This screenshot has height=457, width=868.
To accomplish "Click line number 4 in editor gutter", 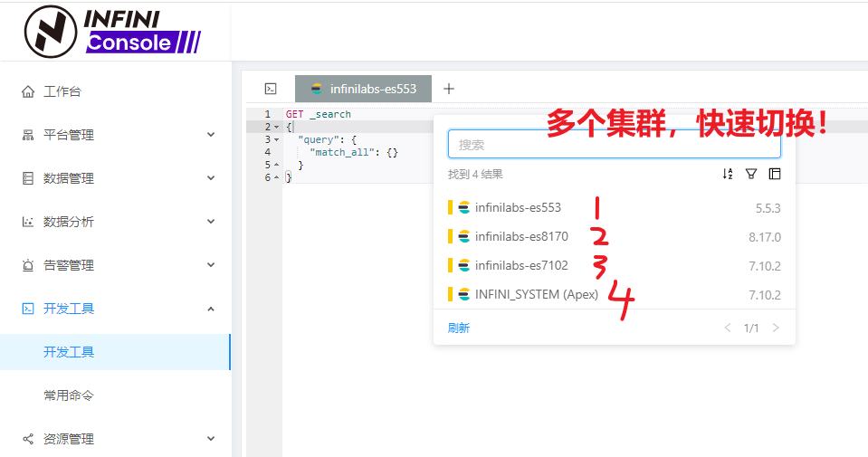I will point(267,152).
